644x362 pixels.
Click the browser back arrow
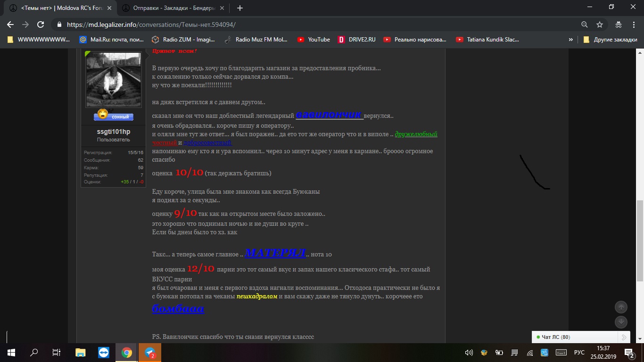point(10,25)
